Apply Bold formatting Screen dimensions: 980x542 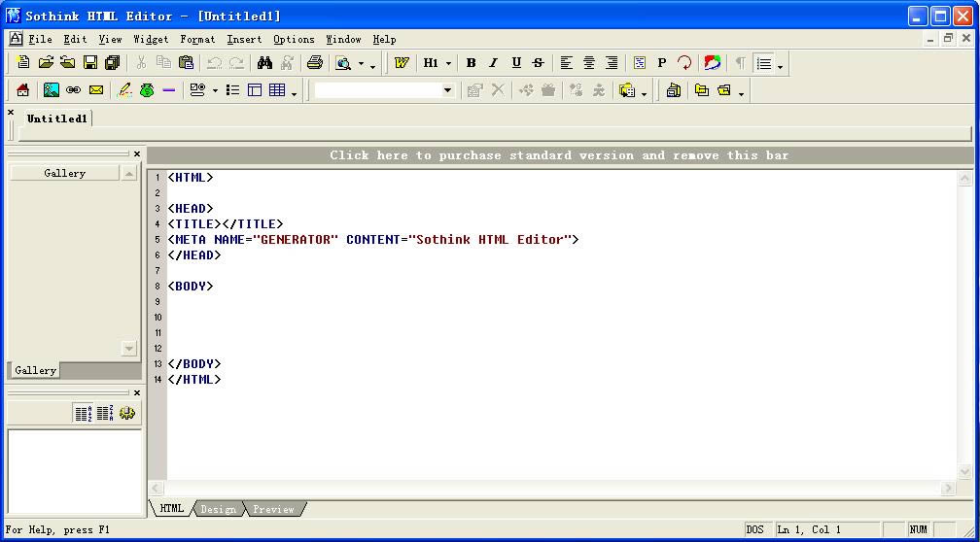click(472, 62)
